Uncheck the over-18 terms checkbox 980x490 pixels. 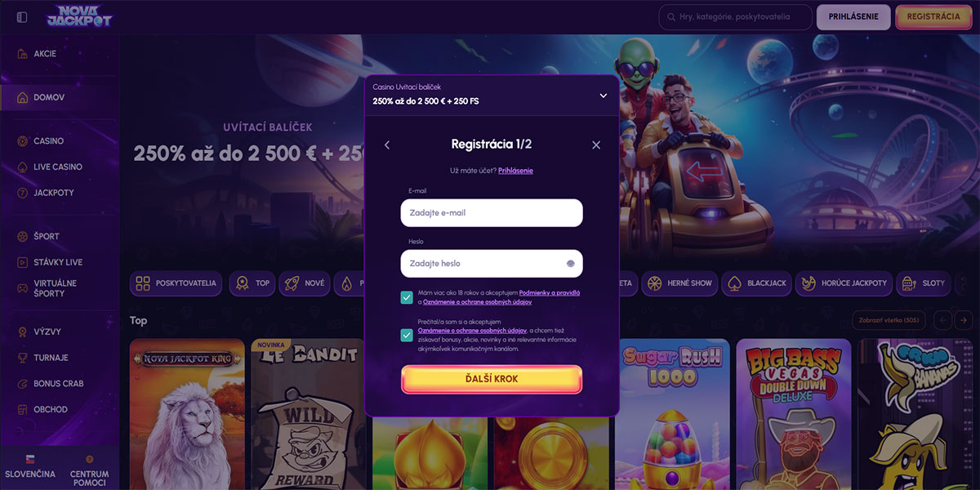pyautogui.click(x=407, y=297)
